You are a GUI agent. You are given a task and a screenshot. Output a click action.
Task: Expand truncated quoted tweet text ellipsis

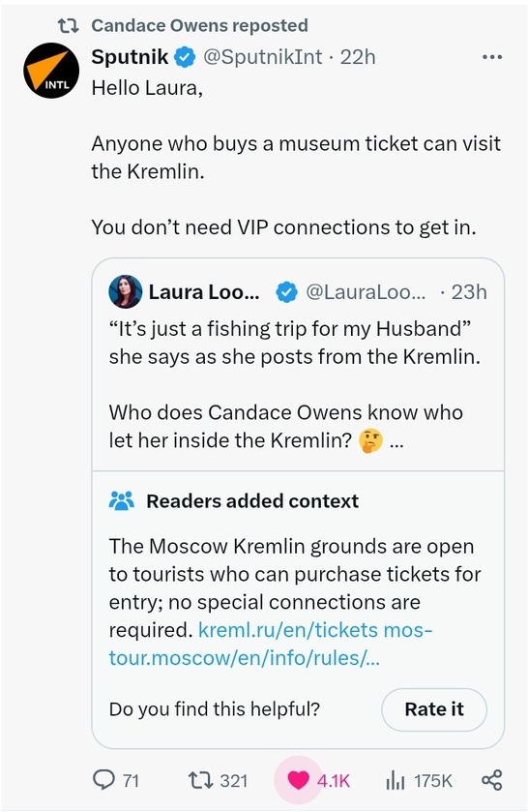[396, 441]
